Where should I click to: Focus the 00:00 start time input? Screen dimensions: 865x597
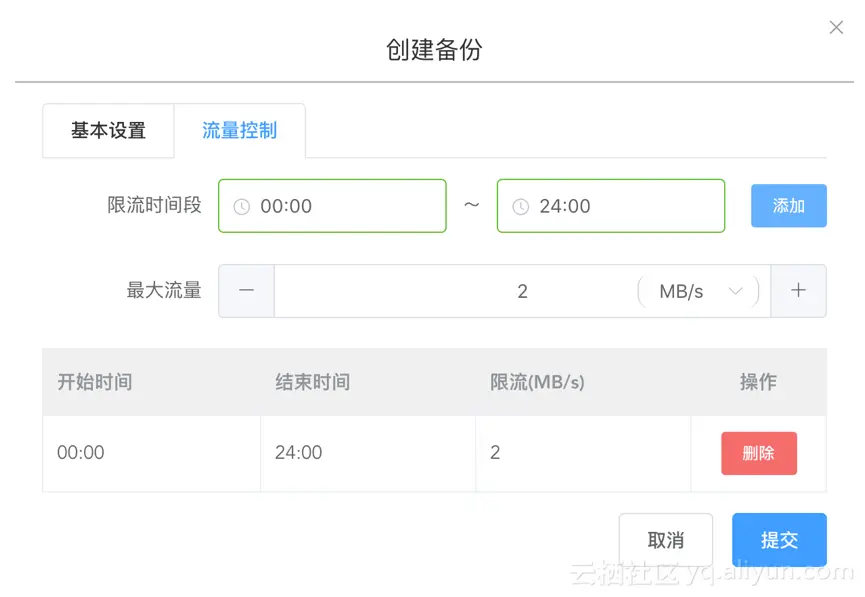pyautogui.click(x=340, y=207)
